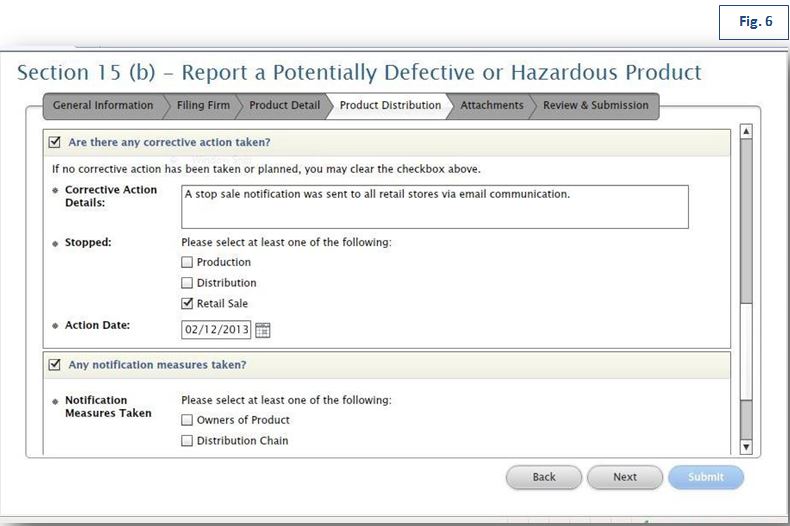Check the Production checkbox

pos(187,263)
